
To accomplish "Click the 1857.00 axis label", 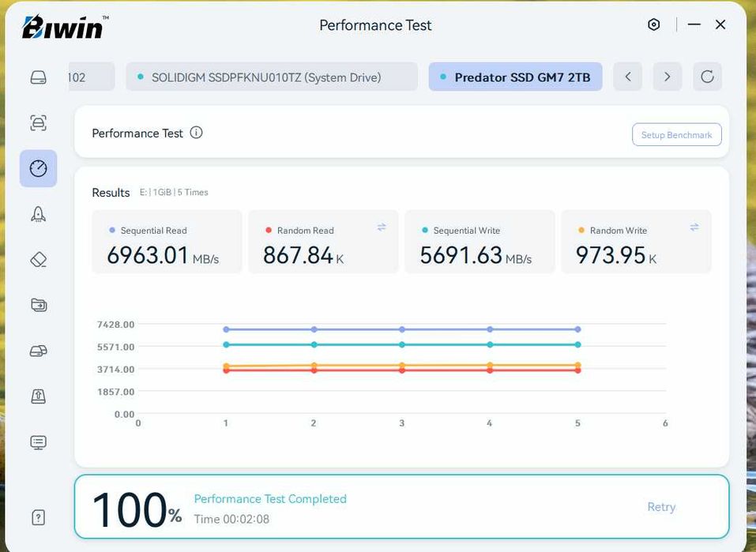I will (115, 392).
